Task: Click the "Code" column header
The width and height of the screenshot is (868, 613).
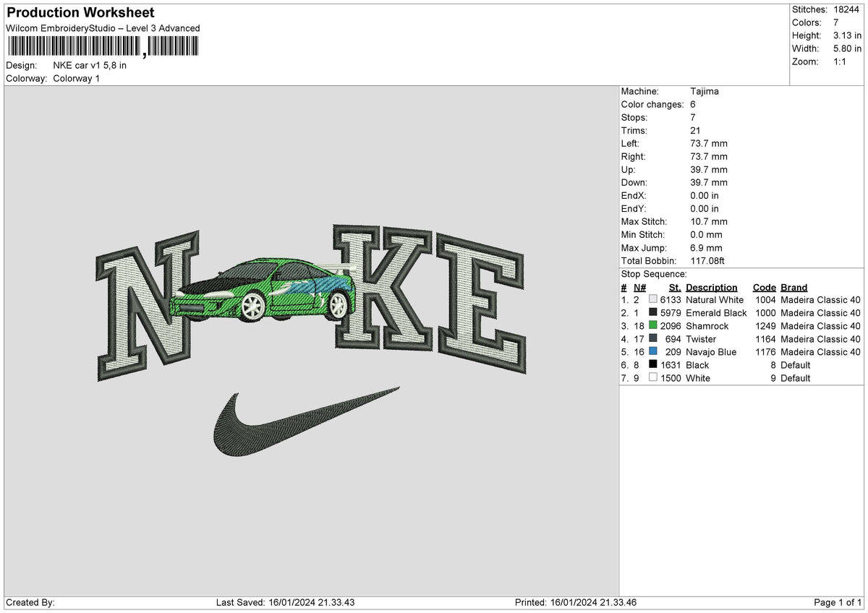Action: coord(764,288)
